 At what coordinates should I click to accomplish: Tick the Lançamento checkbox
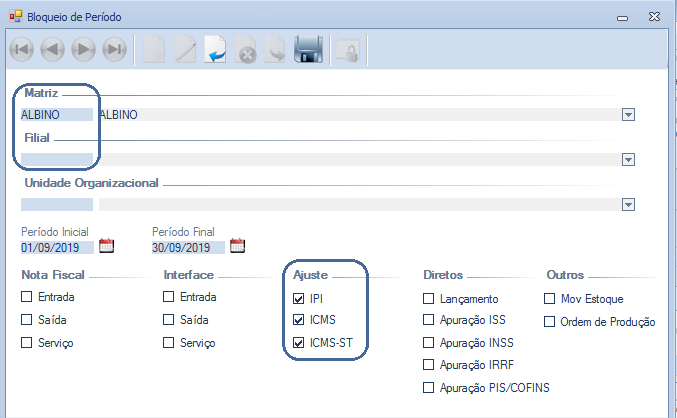pos(428,298)
